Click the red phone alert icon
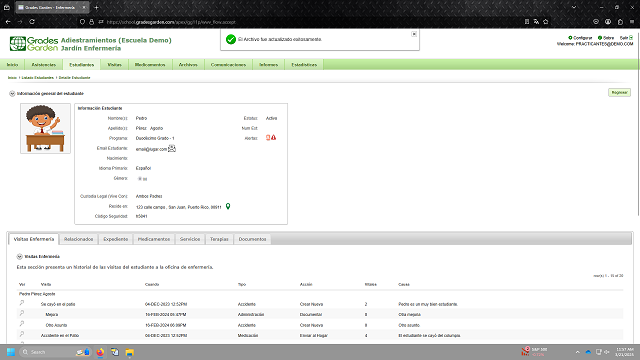This screenshot has width=640, height=360. pyautogui.click(x=268, y=138)
